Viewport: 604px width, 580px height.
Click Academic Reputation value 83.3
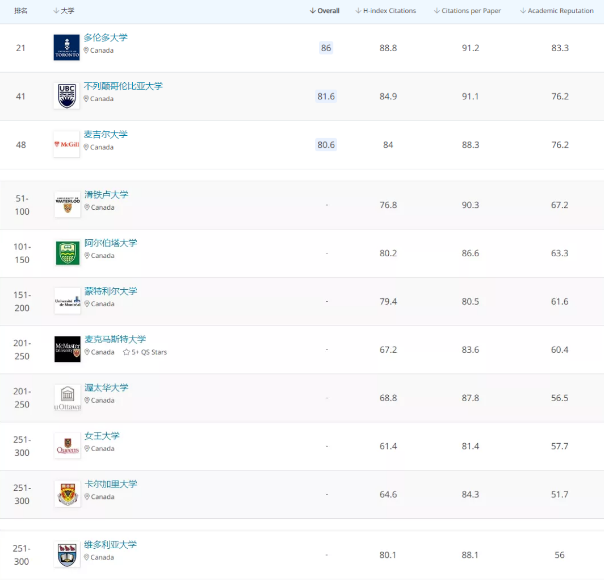coord(560,48)
